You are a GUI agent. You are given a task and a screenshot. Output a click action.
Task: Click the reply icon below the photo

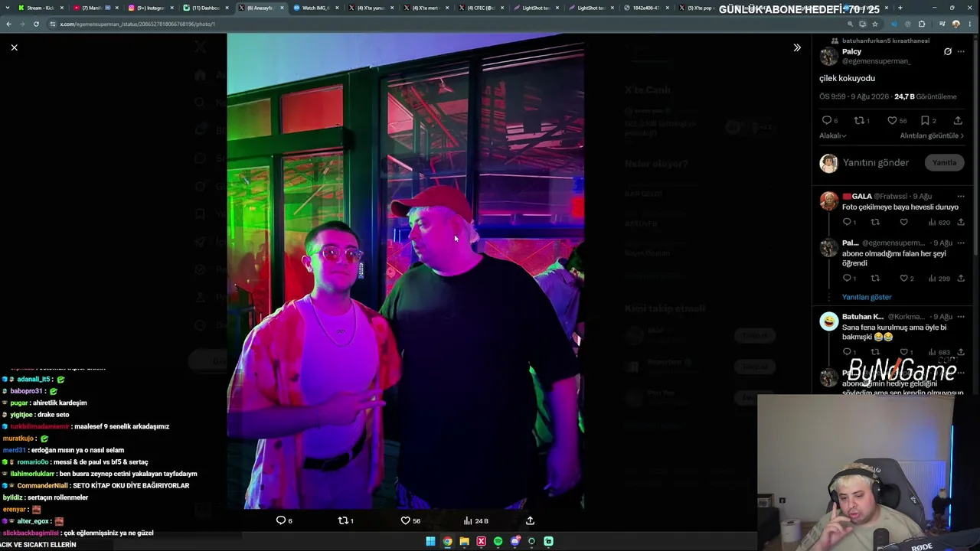click(x=281, y=520)
